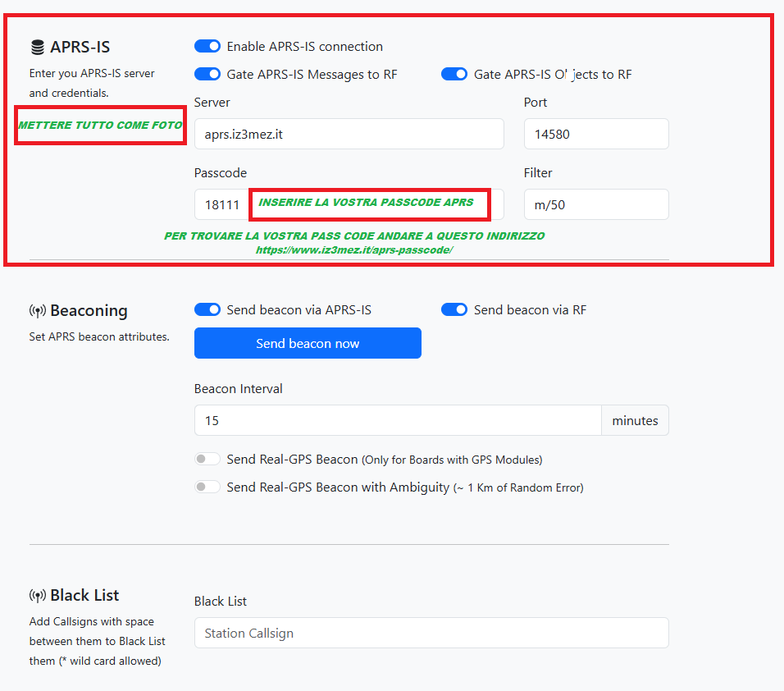Click the Server field with aprs.iz3mez.it
The width and height of the screenshot is (784, 691).
[349, 134]
